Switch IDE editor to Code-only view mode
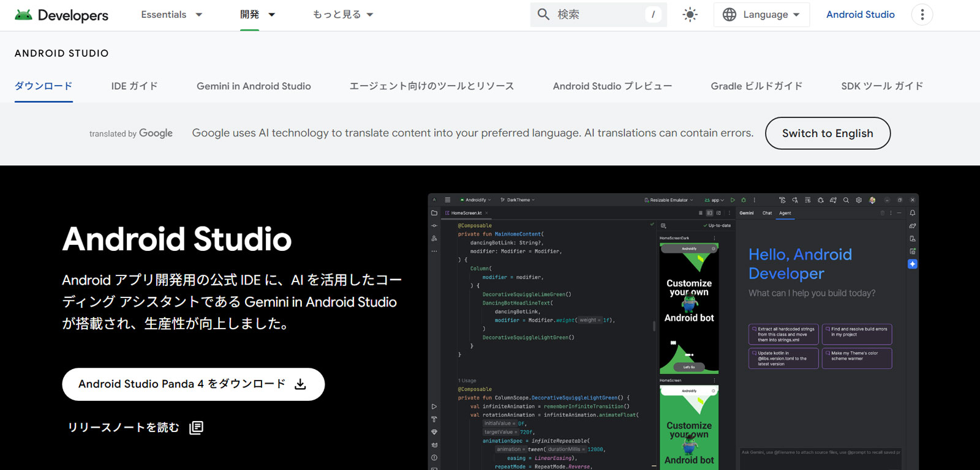This screenshot has height=470, width=980. pyautogui.click(x=701, y=213)
